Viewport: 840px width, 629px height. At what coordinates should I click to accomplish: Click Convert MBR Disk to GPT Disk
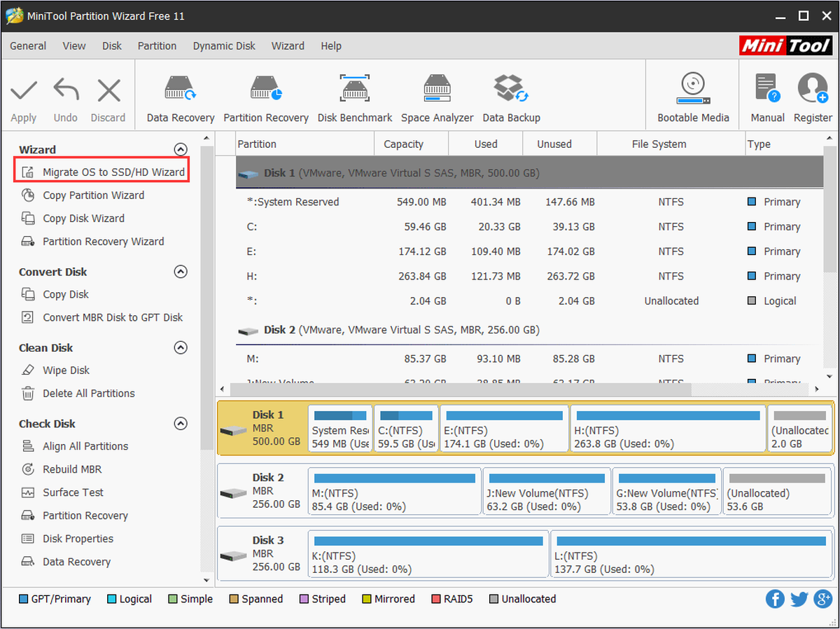[113, 317]
